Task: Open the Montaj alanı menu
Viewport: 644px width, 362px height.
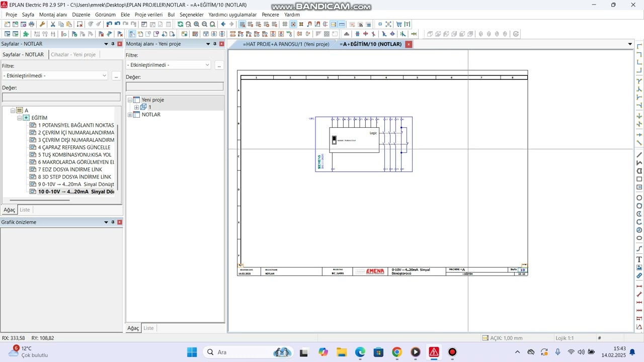Action: pyautogui.click(x=53, y=15)
